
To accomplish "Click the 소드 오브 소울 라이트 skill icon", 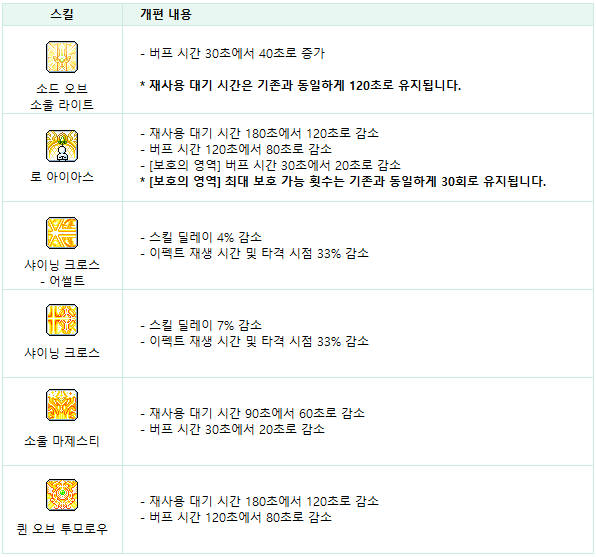I will pos(62,57).
